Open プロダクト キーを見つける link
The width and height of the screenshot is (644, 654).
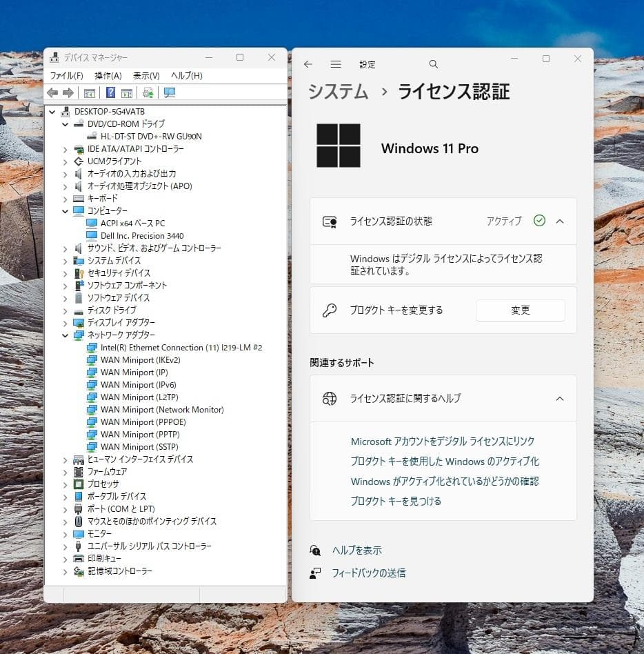(x=396, y=502)
